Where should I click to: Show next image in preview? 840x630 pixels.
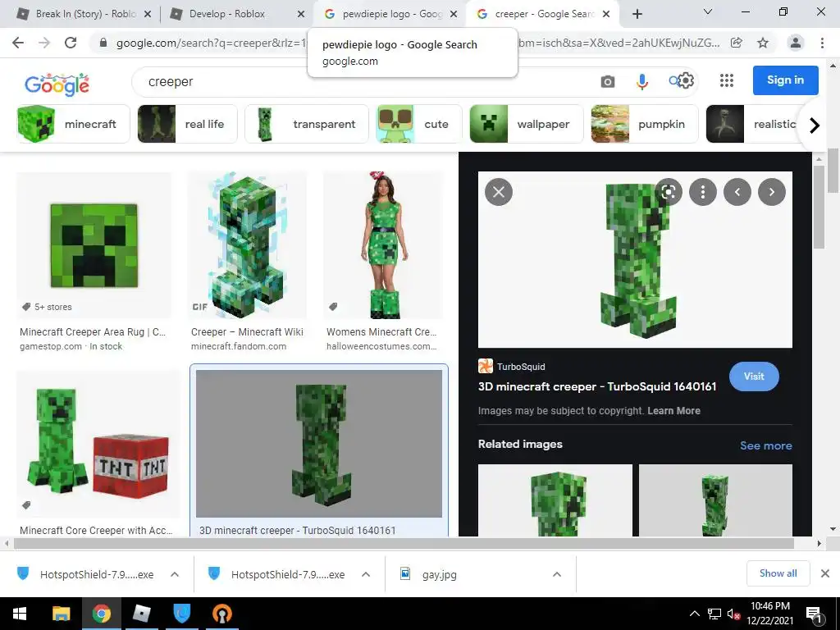(771, 192)
